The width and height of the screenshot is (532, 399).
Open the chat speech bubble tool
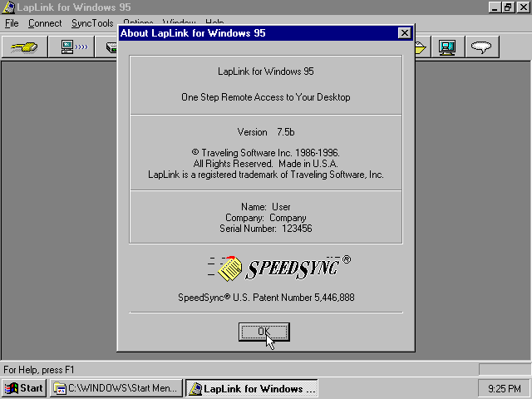pos(482,47)
